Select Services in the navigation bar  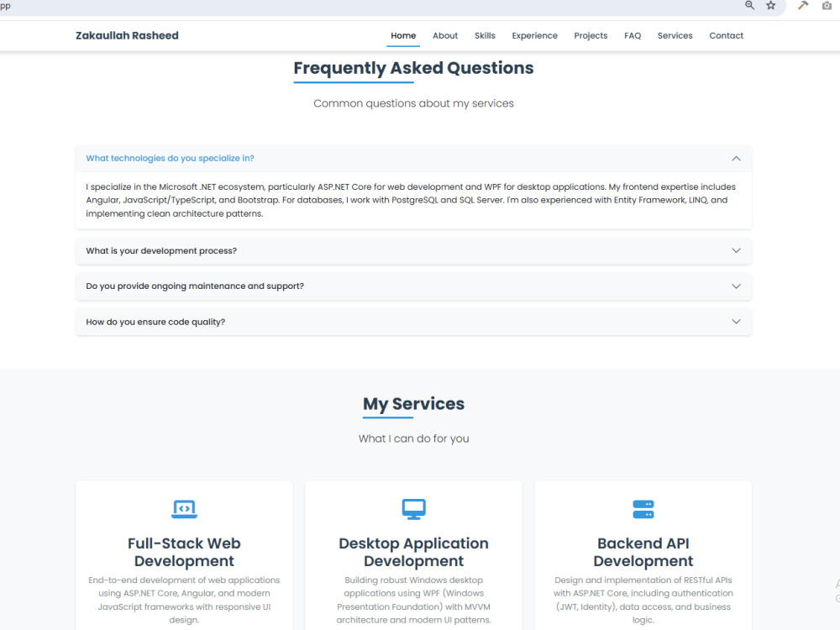point(675,35)
